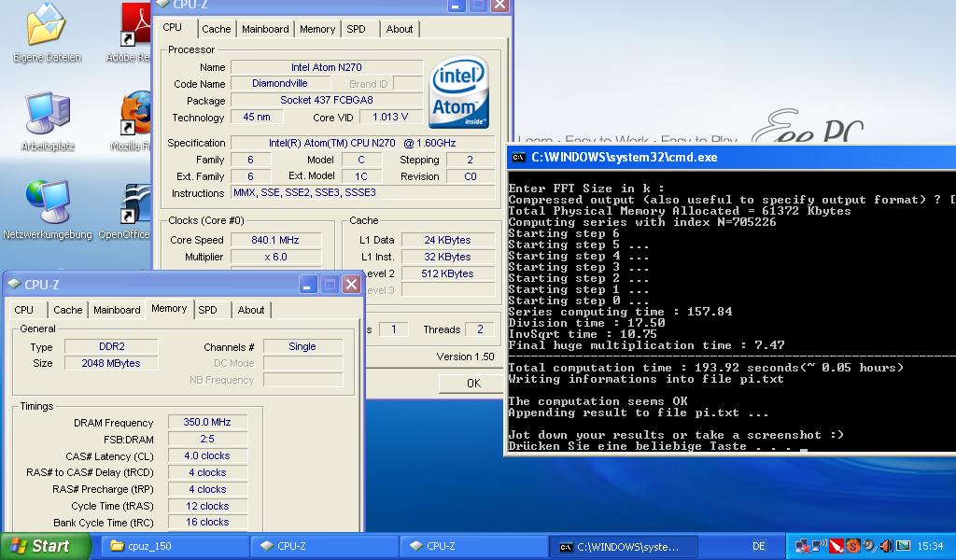Click the red touchpad tray icon
Image resolution: width=956 pixels, height=560 pixels.
coord(836,545)
